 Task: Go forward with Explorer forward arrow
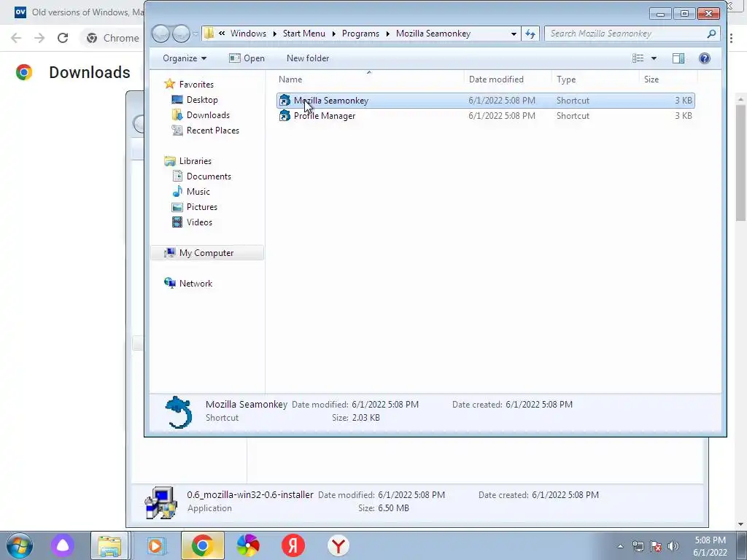[181, 34]
